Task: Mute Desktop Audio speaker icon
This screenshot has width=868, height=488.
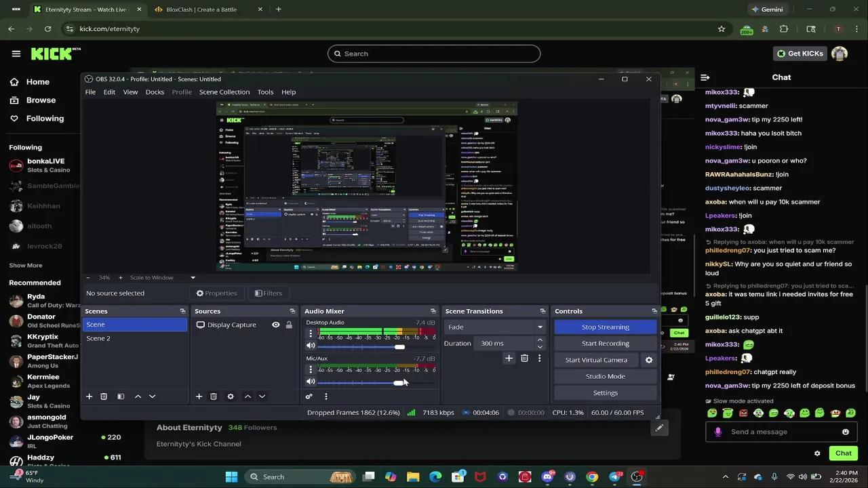Action: tap(311, 346)
